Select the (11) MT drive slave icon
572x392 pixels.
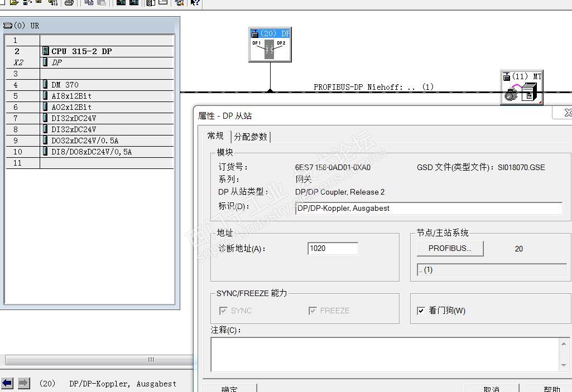[x=522, y=88]
